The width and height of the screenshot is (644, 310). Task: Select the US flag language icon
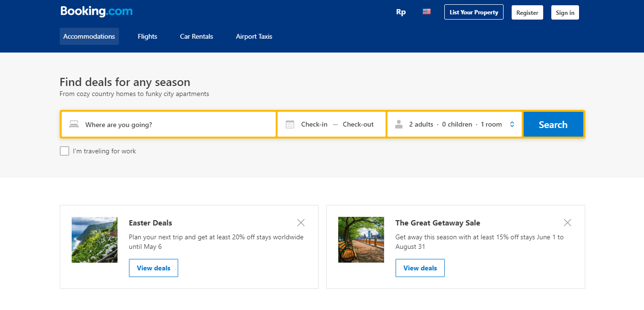click(x=426, y=11)
